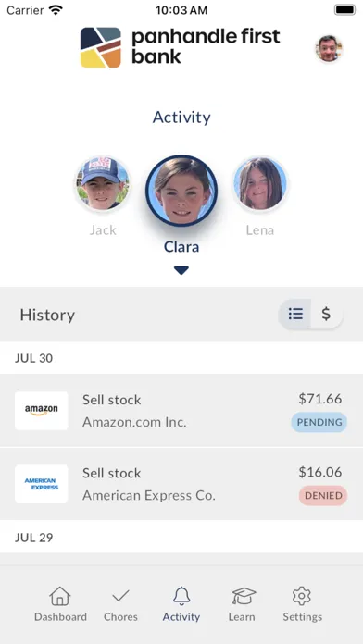Tap the PENDING status badge

tap(319, 422)
